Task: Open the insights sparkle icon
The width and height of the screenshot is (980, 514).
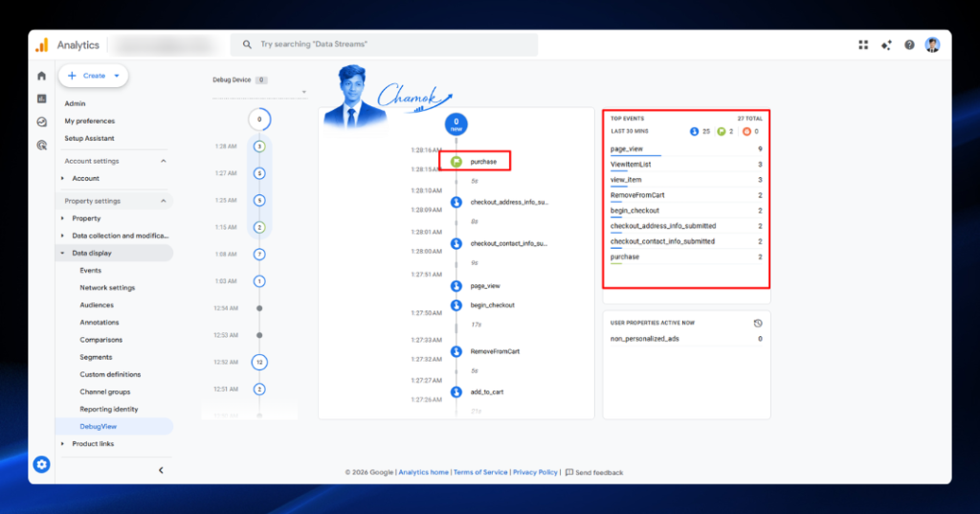Action: tap(886, 45)
